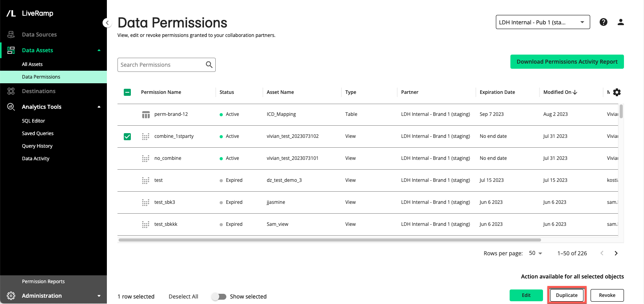
Task: Collapse the Analytics Tools menu arrow
Action: 99,107
